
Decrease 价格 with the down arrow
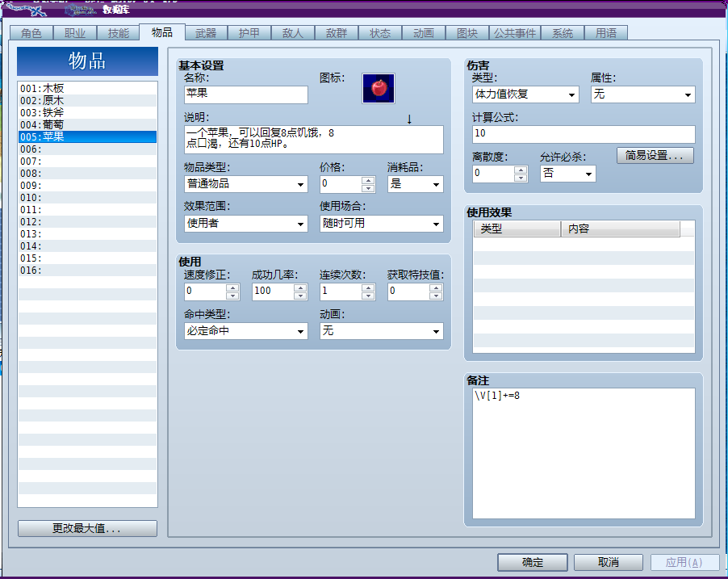tap(368, 188)
